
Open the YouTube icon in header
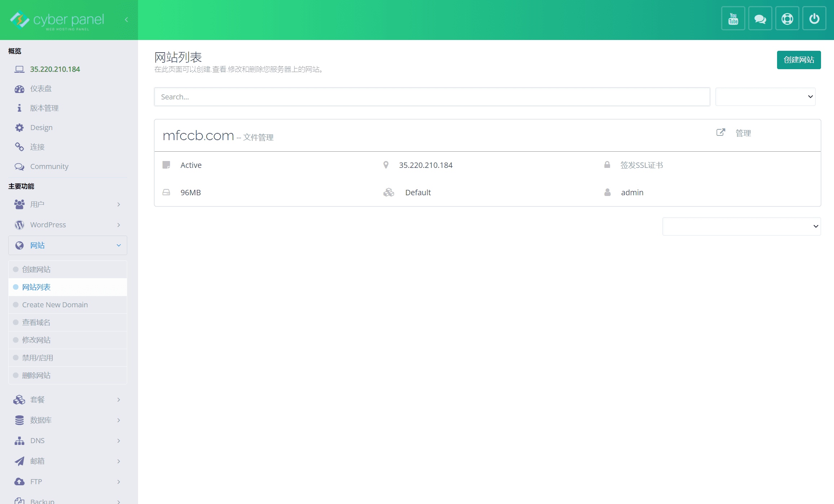(x=733, y=19)
